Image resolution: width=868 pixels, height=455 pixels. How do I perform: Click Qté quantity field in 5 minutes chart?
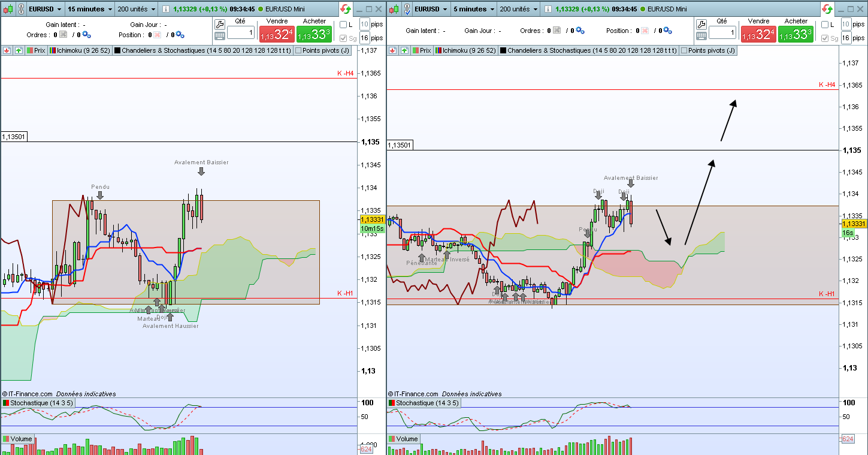pos(722,32)
